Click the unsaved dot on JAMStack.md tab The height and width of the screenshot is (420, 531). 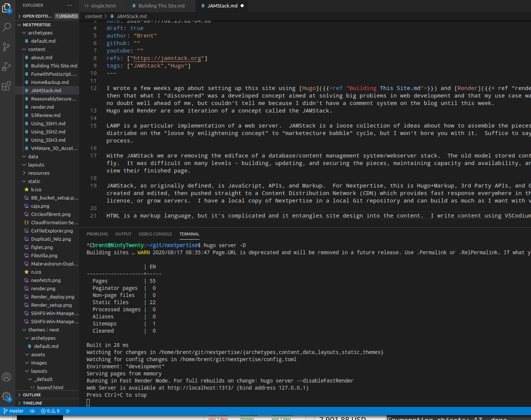tap(242, 6)
